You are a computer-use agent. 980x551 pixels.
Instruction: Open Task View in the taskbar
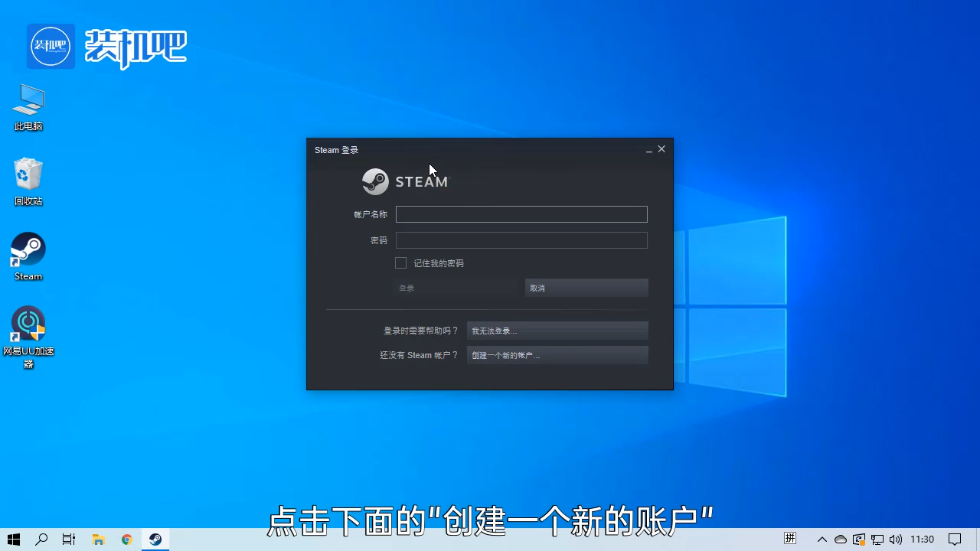pos(68,539)
